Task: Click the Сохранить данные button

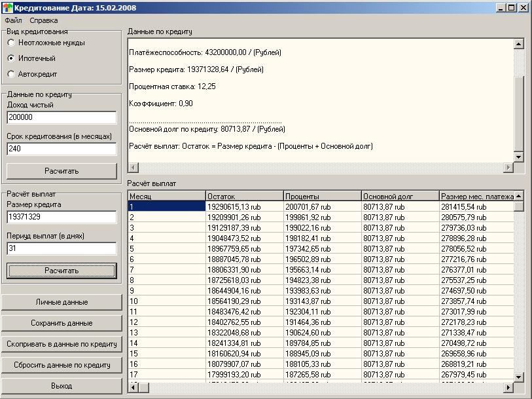Action: (62, 323)
